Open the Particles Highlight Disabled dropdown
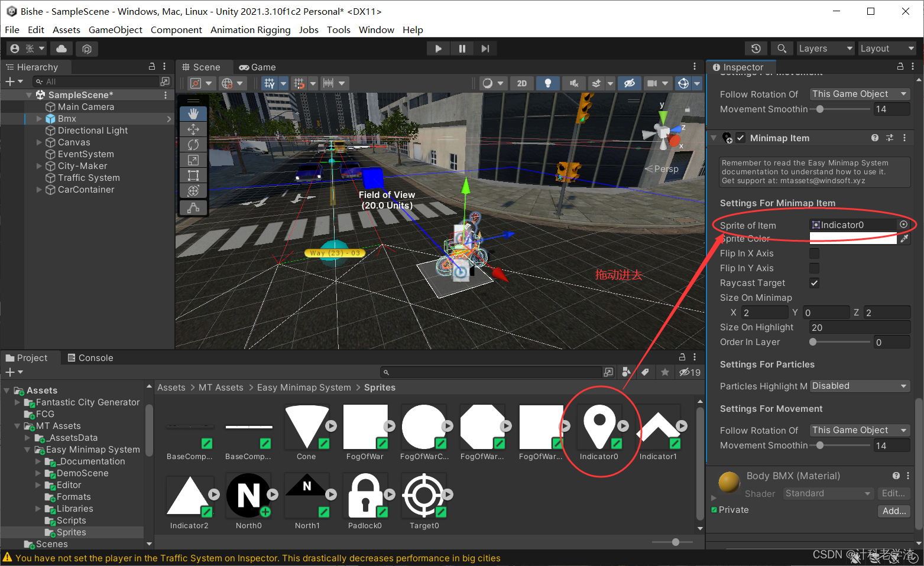Viewport: 924px width, 566px height. coord(860,385)
